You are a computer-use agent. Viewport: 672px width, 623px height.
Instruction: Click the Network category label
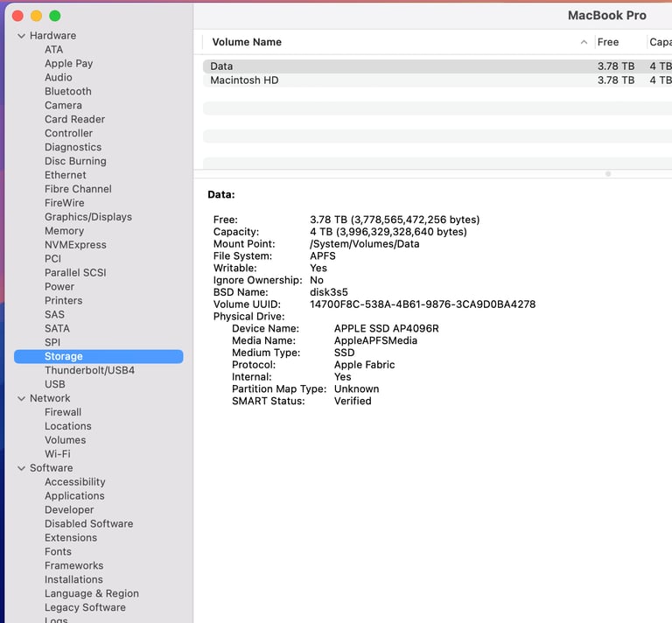(50, 398)
